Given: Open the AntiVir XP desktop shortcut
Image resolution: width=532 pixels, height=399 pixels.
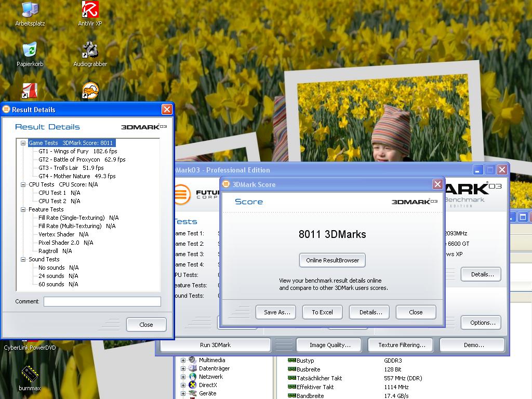Looking at the screenshot, I should 90,14.
